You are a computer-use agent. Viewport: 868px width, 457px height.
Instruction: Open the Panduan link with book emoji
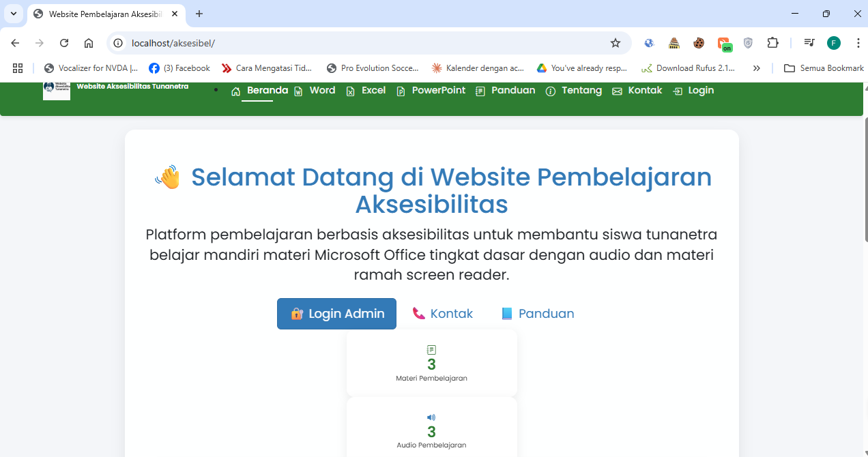[538, 314]
